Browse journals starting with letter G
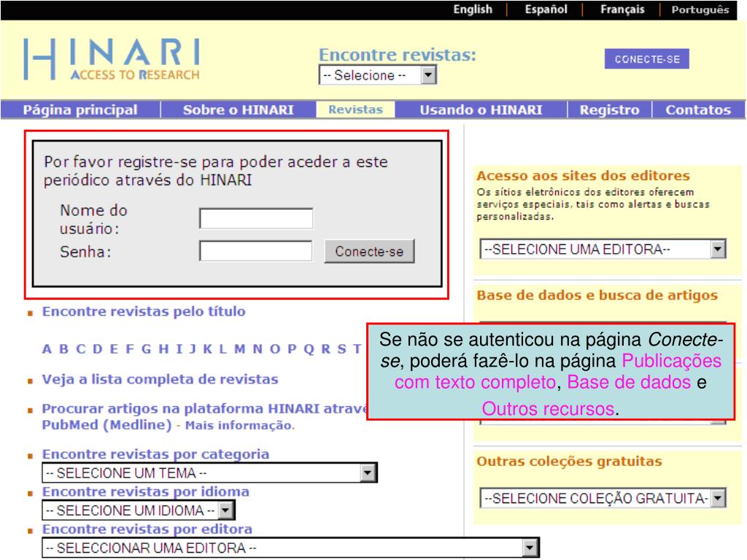Viewport: 747px width, 560px height. [x=146, y=349]
